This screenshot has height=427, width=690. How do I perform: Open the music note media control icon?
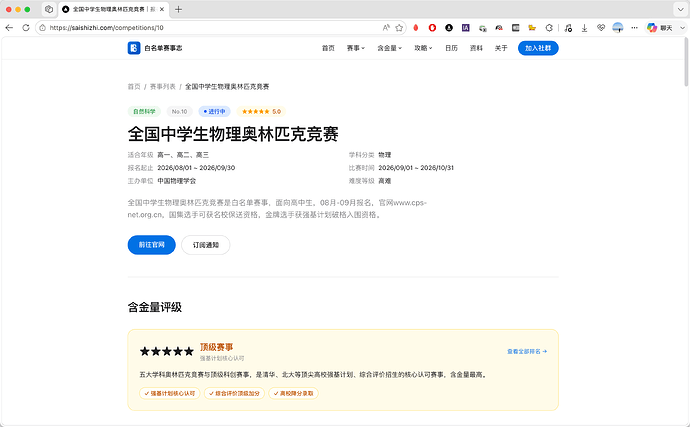[568, 28]
